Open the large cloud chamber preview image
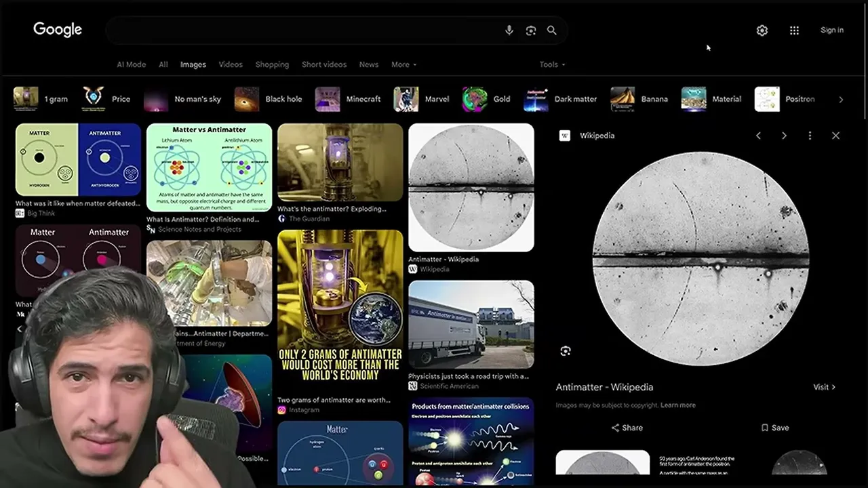Screen dimensions: 868x488 (701, 258)
